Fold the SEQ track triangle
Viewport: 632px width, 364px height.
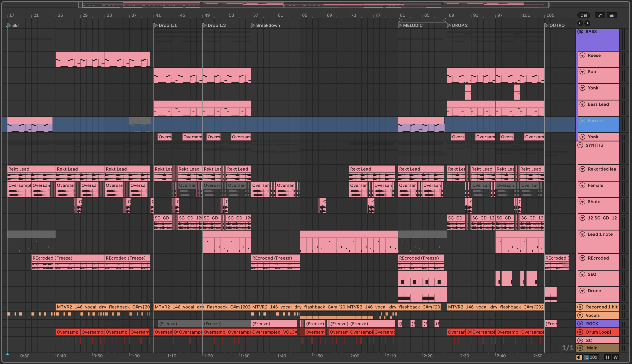pyautogui.click(x=582, y=274)
